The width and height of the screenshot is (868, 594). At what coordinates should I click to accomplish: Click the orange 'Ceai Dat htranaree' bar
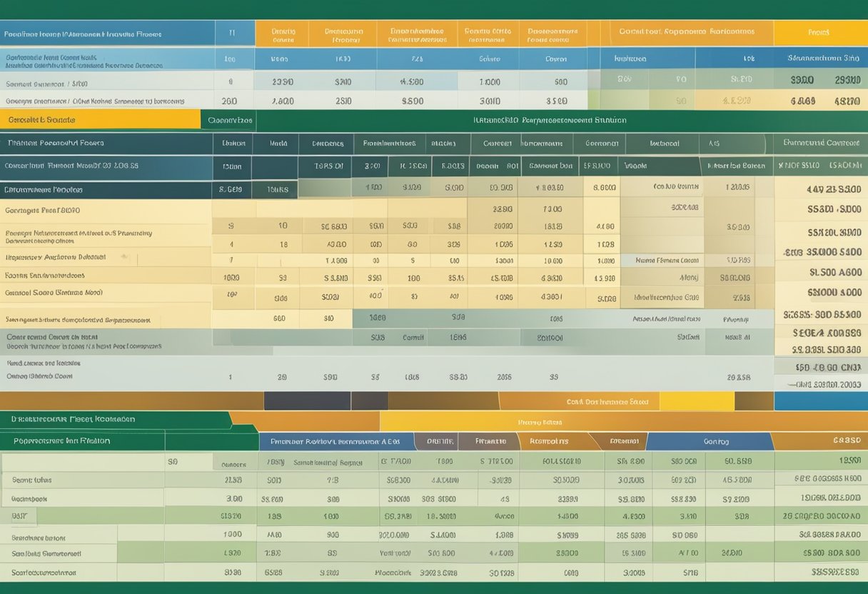[x=607, y=401]
